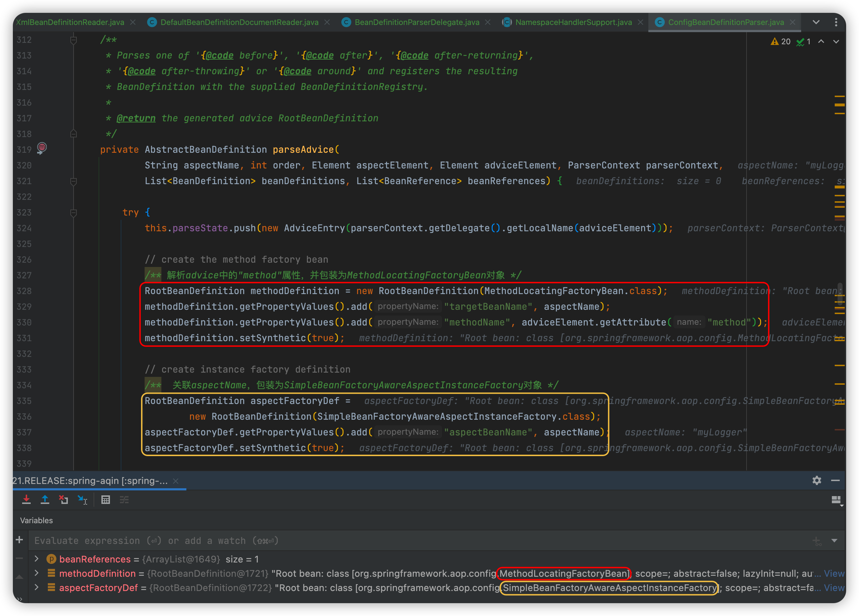Switch to NamespaceHandlerSupport.java tab
The height and width of the screenshot is (616, 859).
coord(573,22)
